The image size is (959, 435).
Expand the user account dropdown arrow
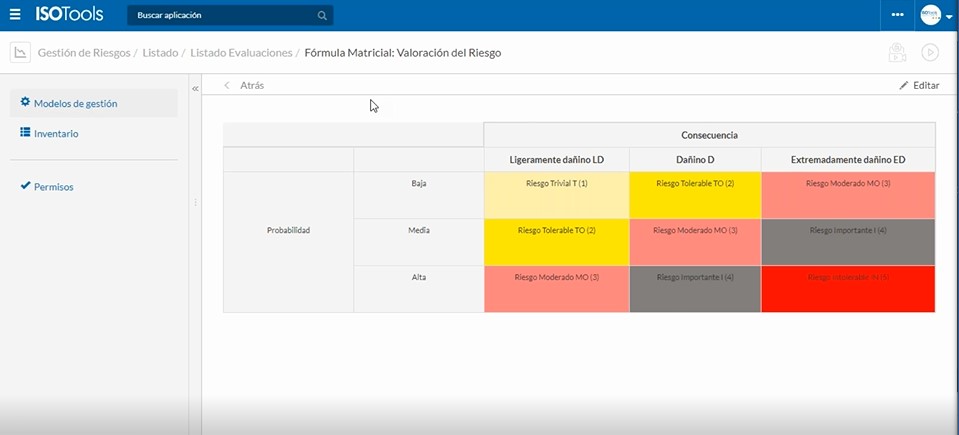tap(948, 16)
